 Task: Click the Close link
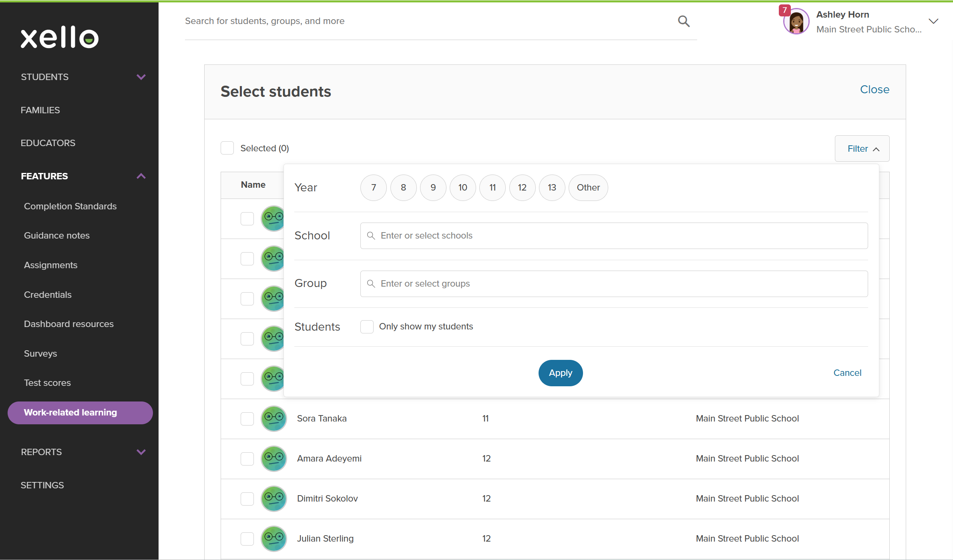pyautogui.click(x=874, y=89)
